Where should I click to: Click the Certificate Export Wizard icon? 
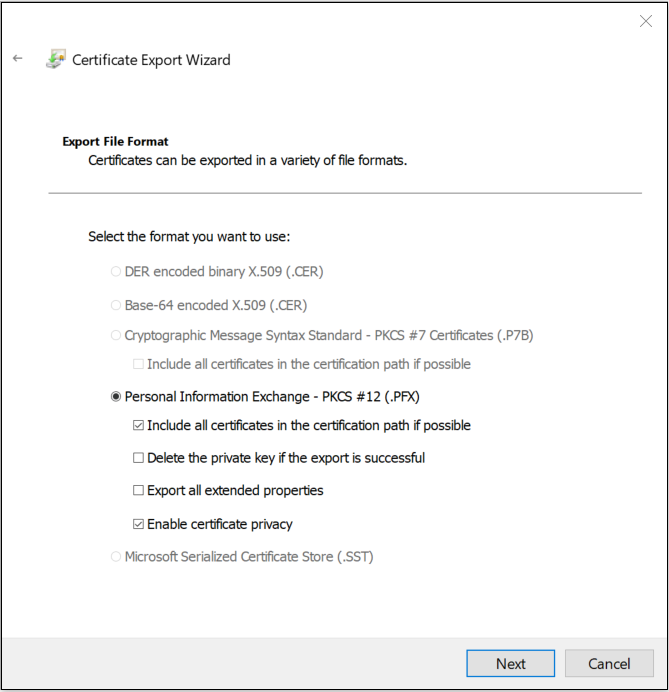tap(55, 60)
